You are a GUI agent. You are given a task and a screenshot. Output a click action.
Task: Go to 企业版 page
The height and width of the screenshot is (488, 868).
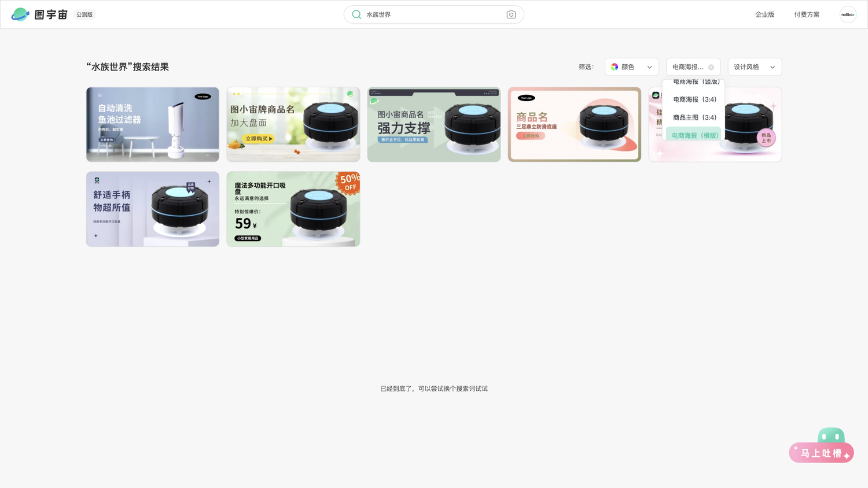tap(764, 14)
